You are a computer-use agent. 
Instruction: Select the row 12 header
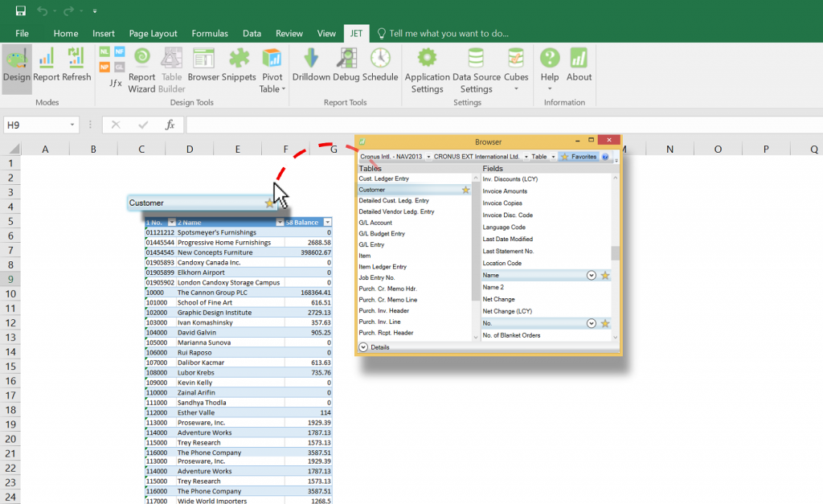[10, 323]
